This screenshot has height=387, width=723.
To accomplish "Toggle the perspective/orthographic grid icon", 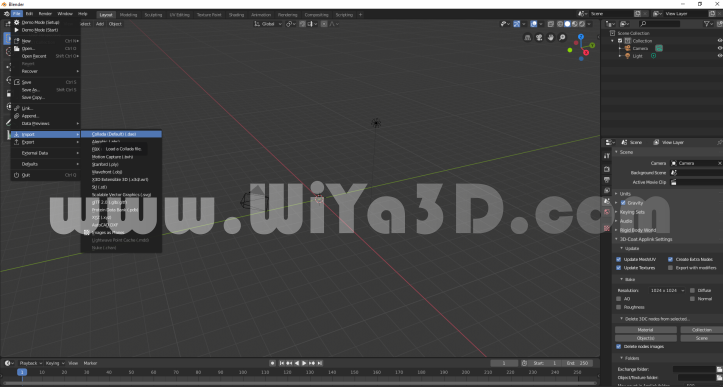I will 527,37.
